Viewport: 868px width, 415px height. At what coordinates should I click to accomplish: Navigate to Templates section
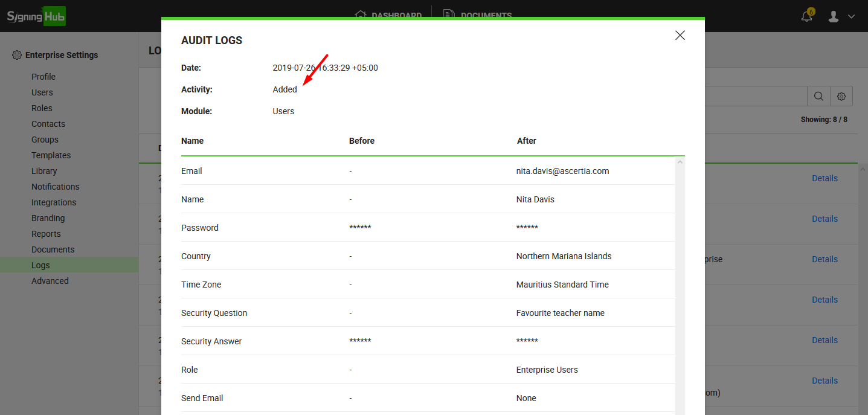pos(51,155)
